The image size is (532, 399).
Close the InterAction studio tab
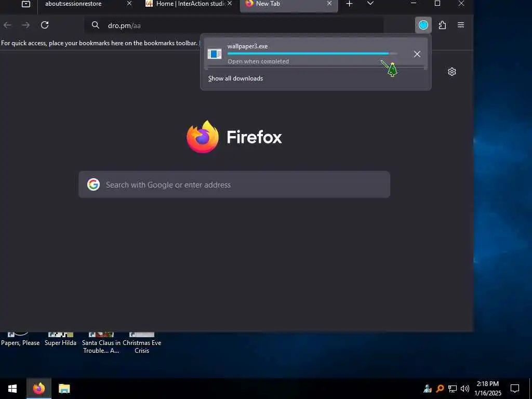[230, 4]
